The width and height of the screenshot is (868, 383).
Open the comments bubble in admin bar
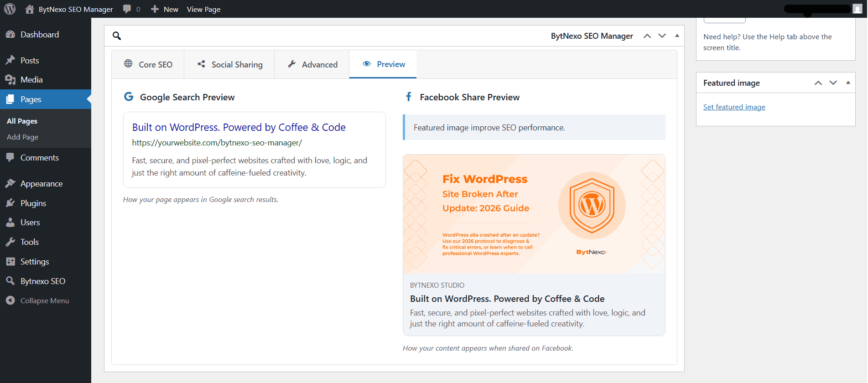pos(131,9)
